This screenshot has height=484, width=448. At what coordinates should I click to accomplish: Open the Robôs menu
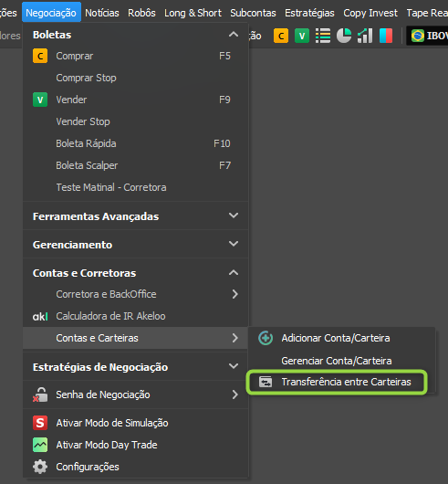(141, 13)
